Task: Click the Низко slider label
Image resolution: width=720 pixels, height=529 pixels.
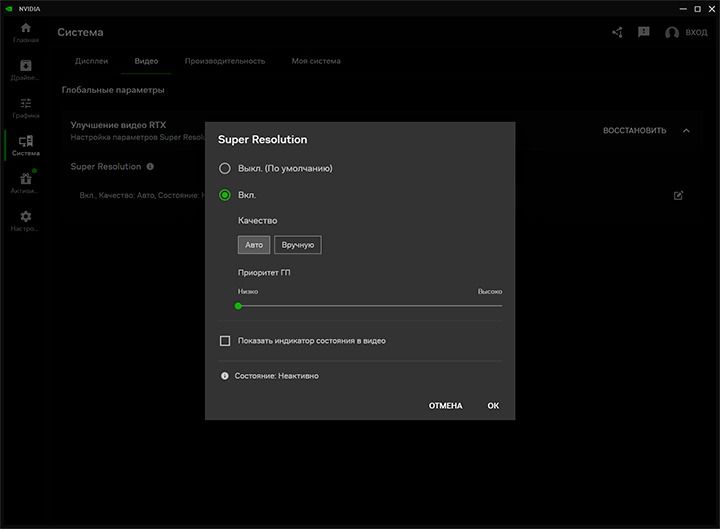Action: point(248,292)
